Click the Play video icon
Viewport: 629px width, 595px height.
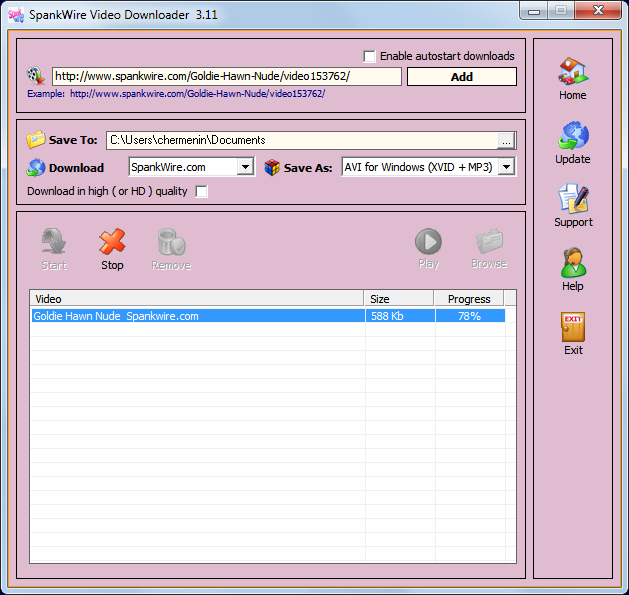(x=428, y=241)
